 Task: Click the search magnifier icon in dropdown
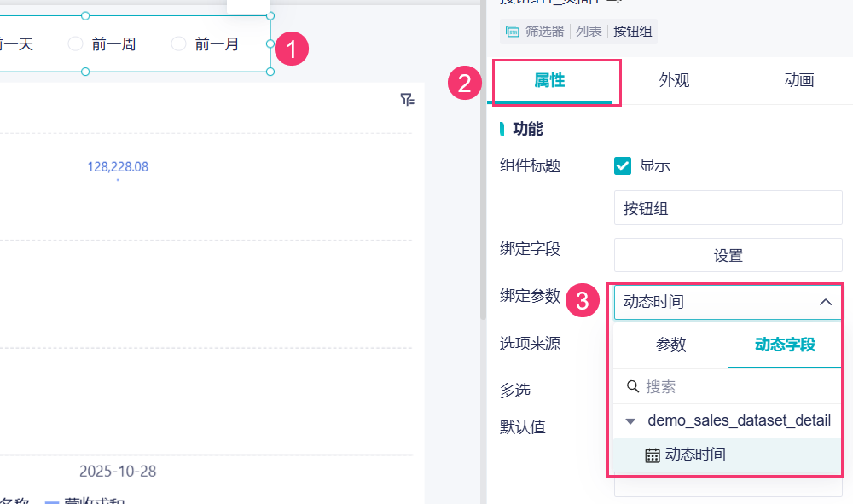pyautogui.click(x=633, y=386)
